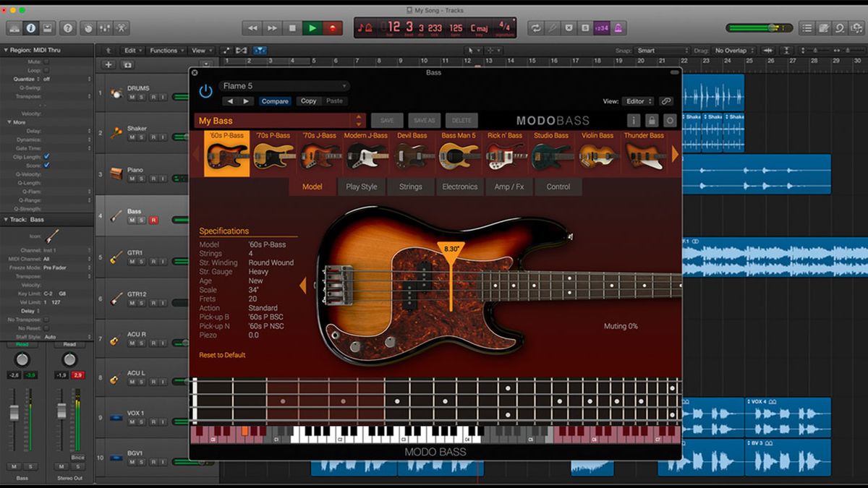Enable the region Mute checkbox
Image resolution: width=868 pixels, height=488 pixels.
click(x=47, y=62)
